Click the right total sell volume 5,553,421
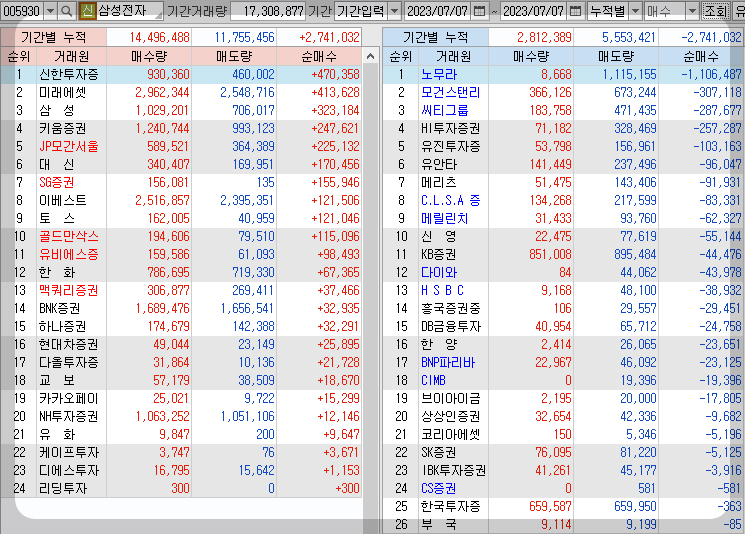 click(x=629, y=38)
